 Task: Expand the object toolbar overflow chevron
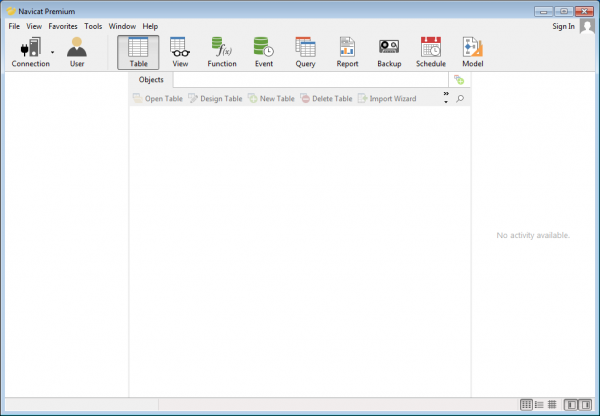pos(446,95)
